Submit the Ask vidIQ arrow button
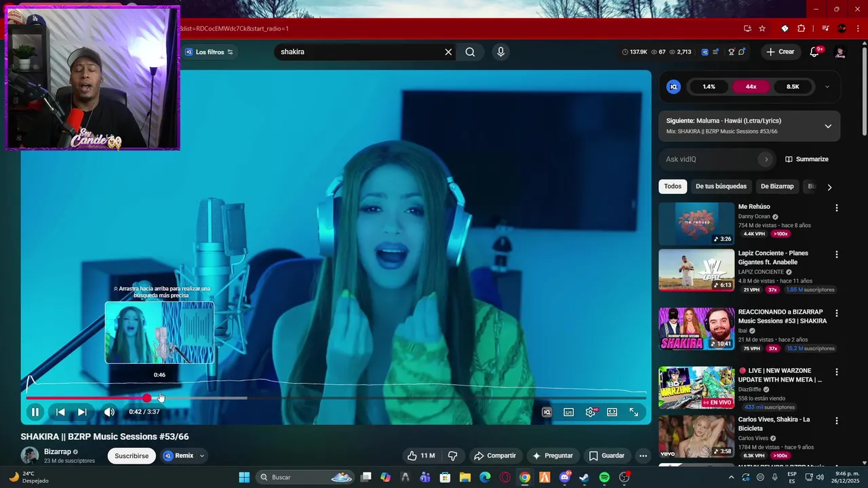This screenshot has height=488, width=868. tap(766, 159)
